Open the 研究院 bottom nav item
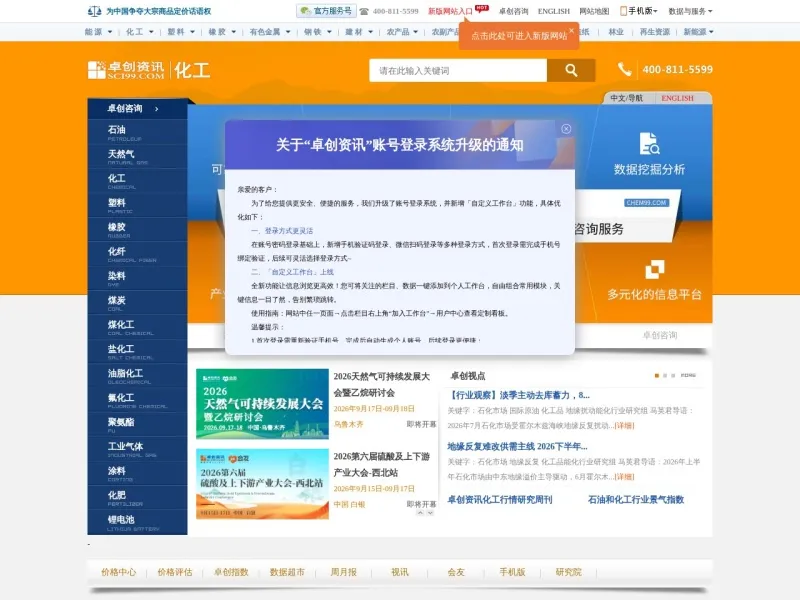800x600 pixels. pyautogui.click(x=568, y=572)
